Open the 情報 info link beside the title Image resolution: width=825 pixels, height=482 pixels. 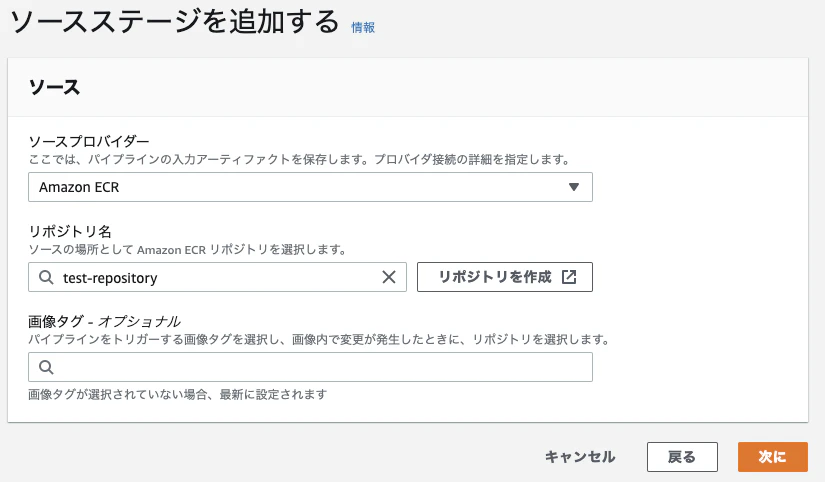pyautogui.click(x=363, y=27)
